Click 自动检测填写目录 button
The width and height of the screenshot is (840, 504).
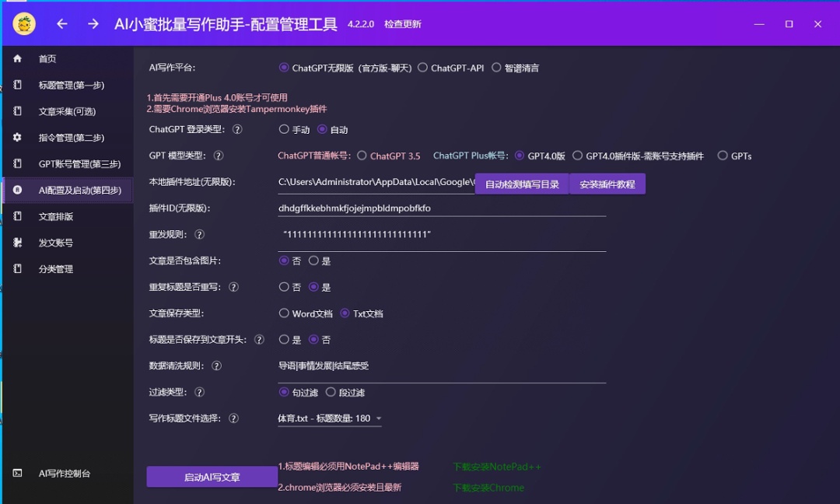click(522, 184)
